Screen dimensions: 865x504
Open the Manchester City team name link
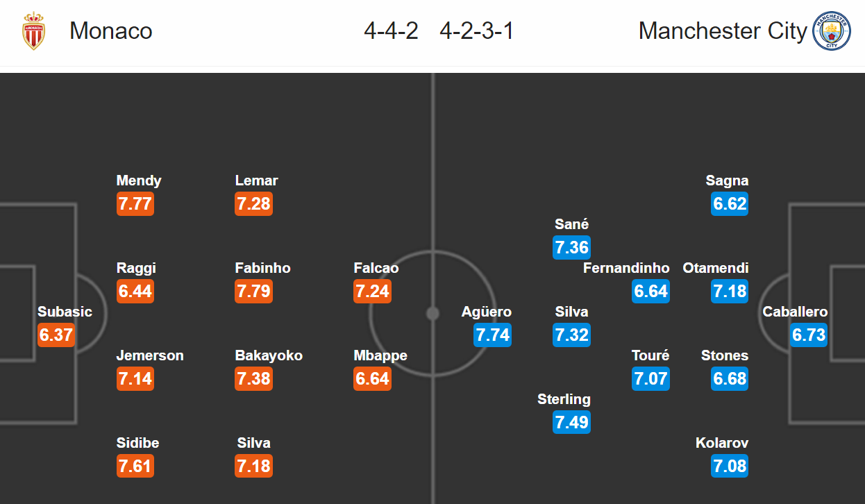[723, 31]
